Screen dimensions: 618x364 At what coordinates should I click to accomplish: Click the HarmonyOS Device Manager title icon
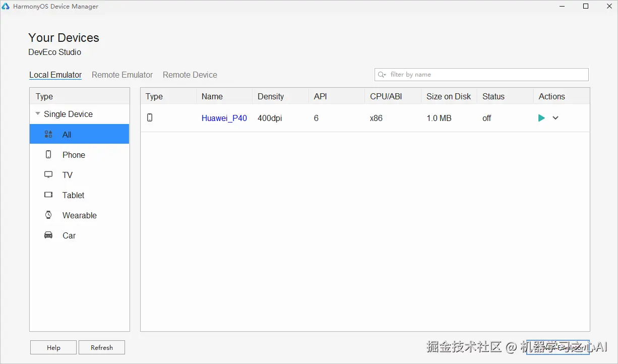pyautogui.click(x=6, y=7)
